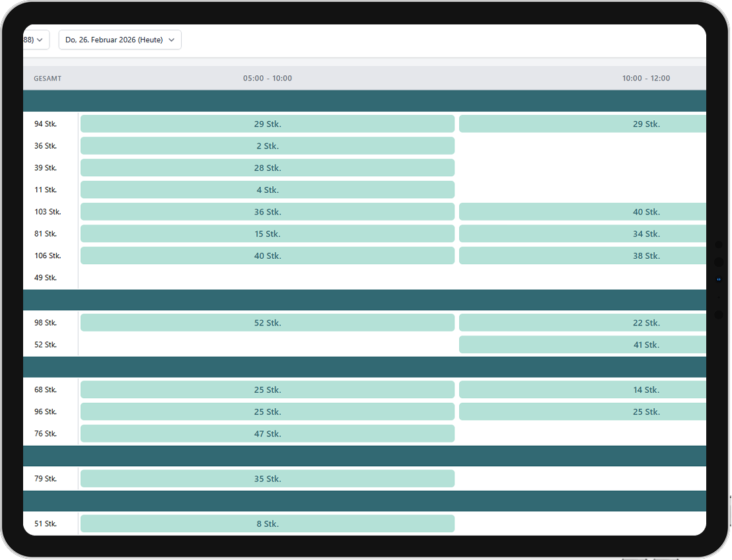This screenshot has height=560, width=732.
Task: Click the 52 Stk. total in the GESAMT column
Action: [46, 345]
